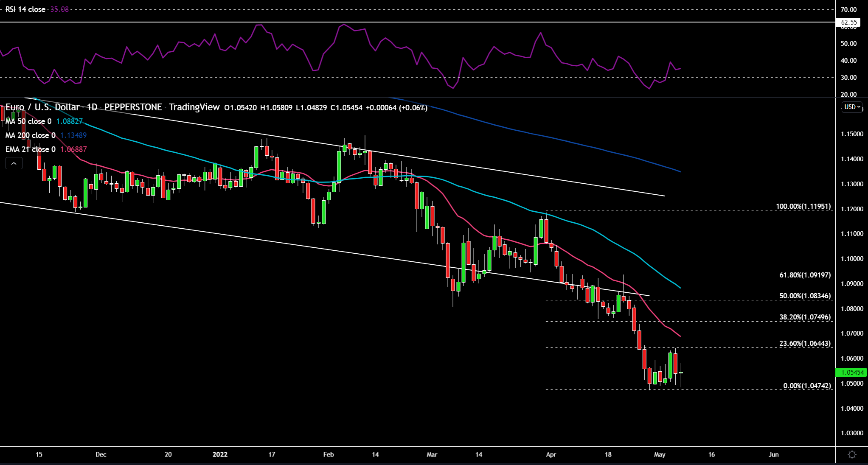Select the MA 50 close indicator

click(28, 121)
